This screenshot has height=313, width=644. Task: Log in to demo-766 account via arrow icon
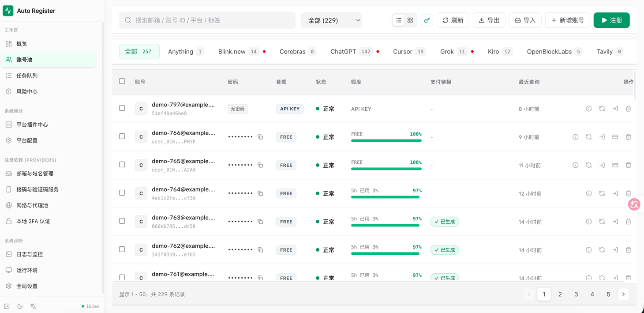(602, 137)
